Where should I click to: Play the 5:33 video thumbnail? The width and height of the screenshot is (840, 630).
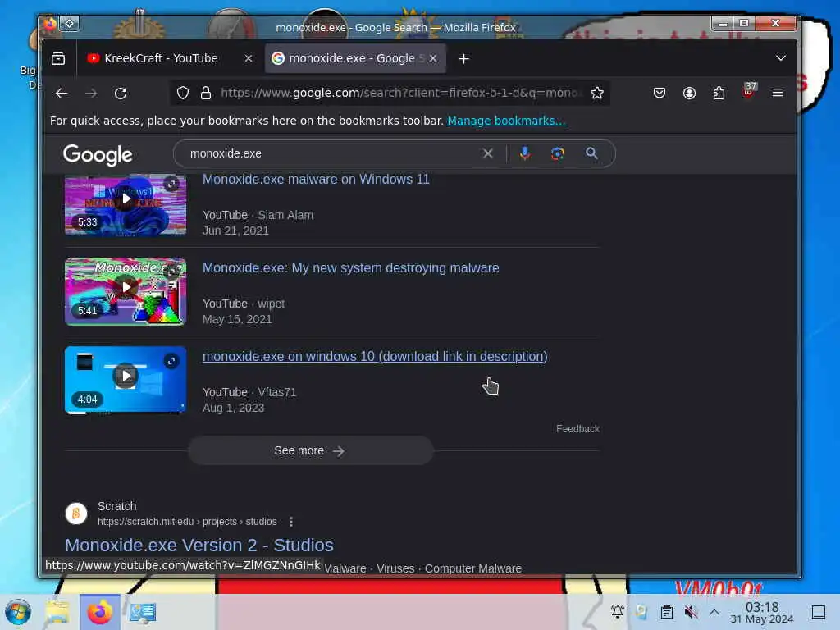(x=126, y=204)
